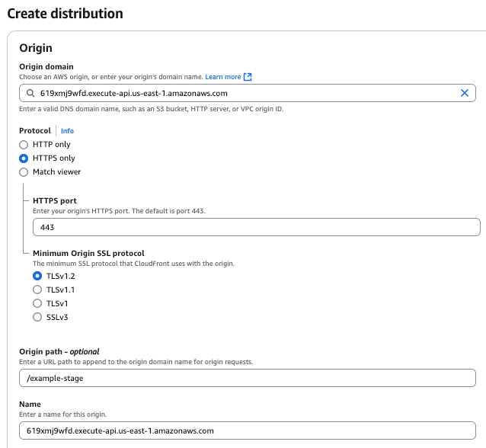Select the HTTPS only radio button
The image size is (486, 448).
pyautogui.click(x=24, y=158)
